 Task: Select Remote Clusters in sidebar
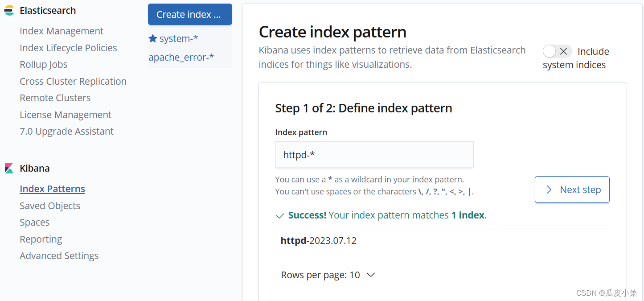(x=55, y=98)
